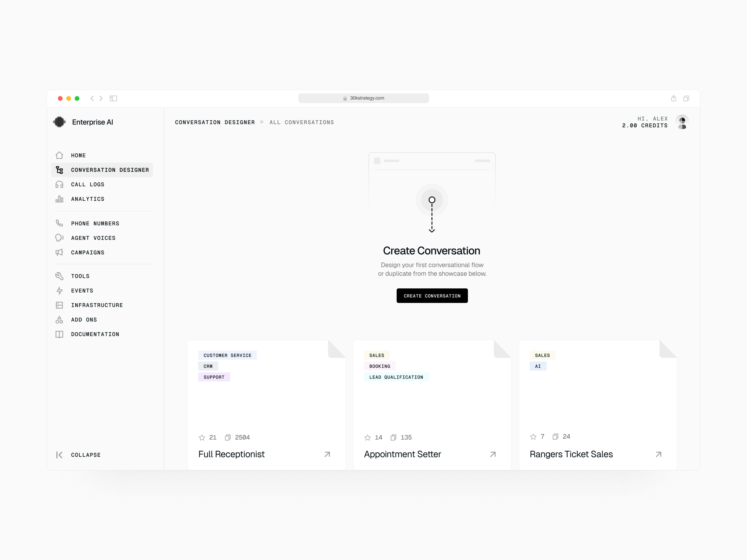The image size is (747, 560).
Task: Click duplicate icon on Full Receptionist card
Action: point(228,437)
